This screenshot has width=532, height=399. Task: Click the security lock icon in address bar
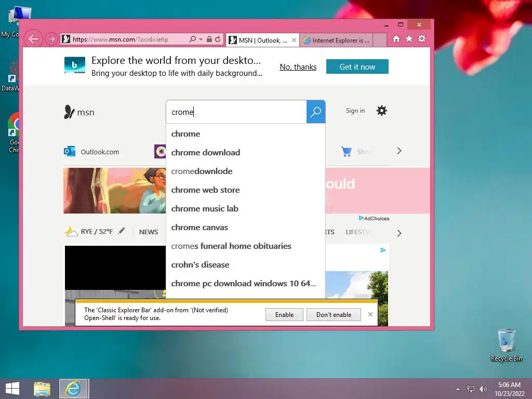tap(209, 39)
